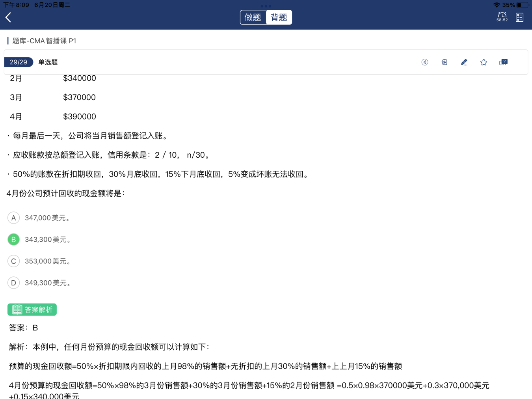The image size is (532, 399).
Task: Tap the back arrow in header
Action: [x=8, y=17]
